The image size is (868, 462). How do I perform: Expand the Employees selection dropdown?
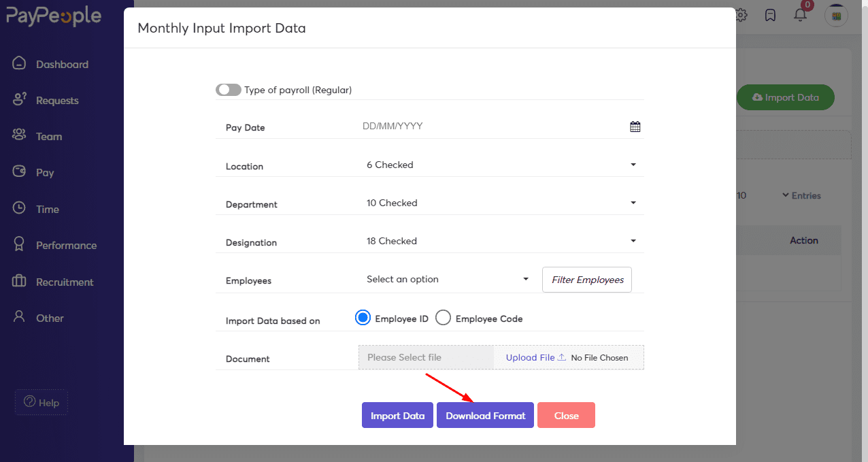526,279
